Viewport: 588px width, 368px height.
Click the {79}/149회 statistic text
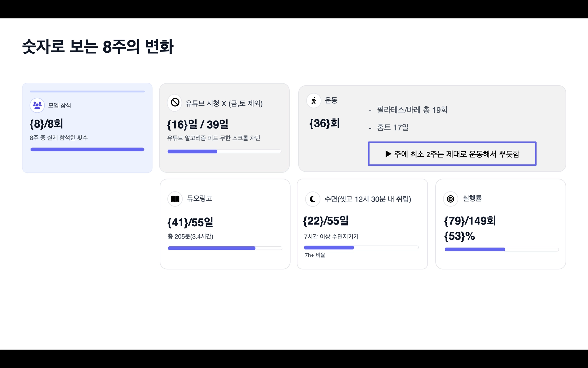coord(470,221)
